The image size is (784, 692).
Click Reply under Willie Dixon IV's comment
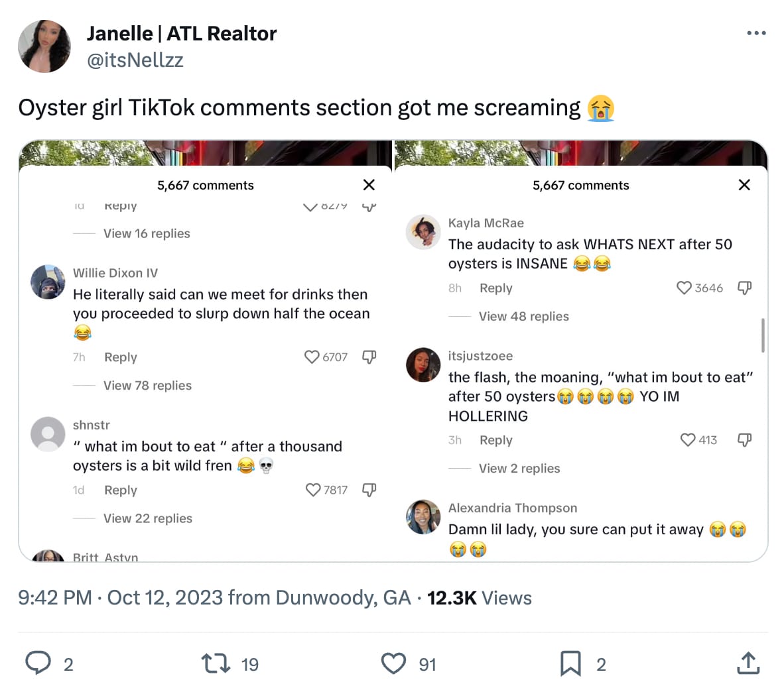coord(121,357)
